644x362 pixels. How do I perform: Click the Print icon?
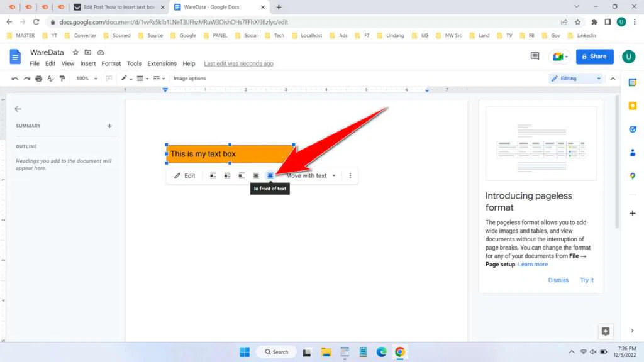click(38, 78)
